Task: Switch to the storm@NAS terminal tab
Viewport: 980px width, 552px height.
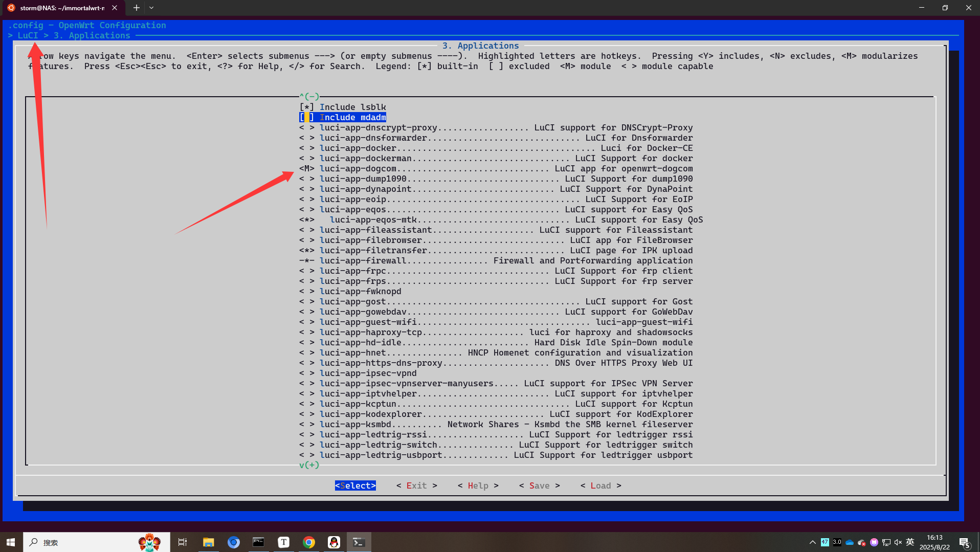Action: pyautogui.click(x=61, y=8)
